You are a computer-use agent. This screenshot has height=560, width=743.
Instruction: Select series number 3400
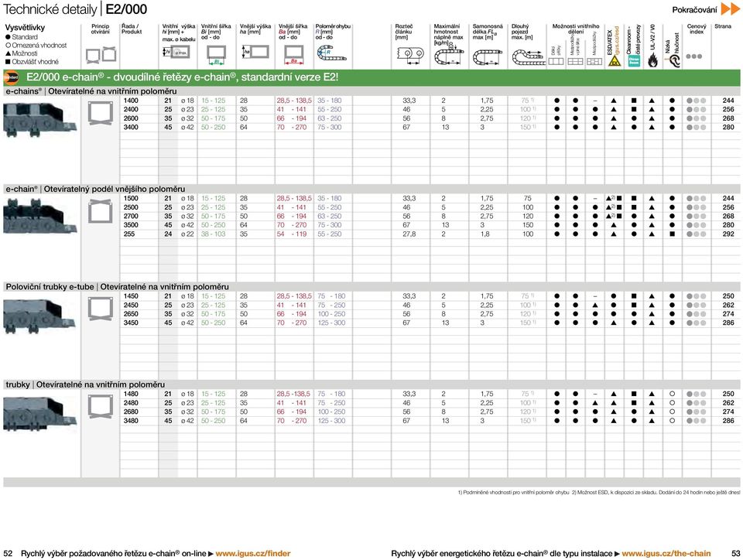[x=131, y=128]
